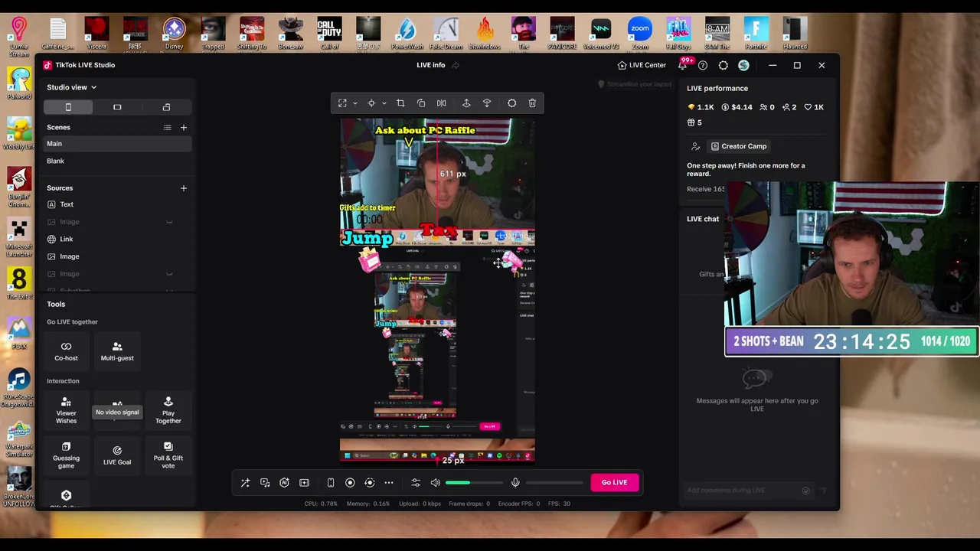
Task: Expand the alignment dropdown arrow
Action: pos(384,103)
